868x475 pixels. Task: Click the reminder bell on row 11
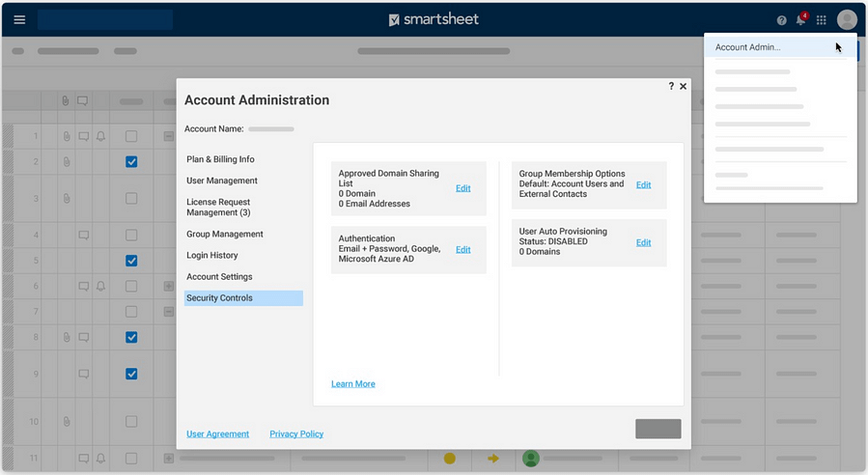(100, 459)
